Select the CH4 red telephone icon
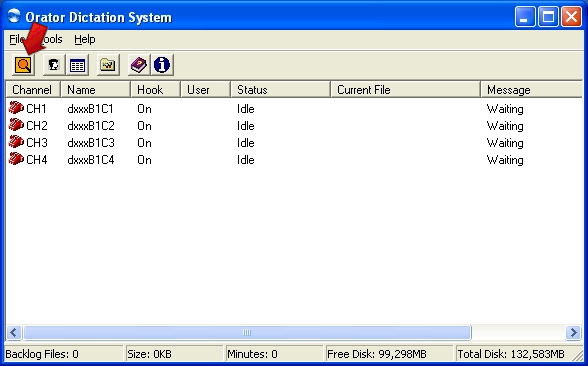The width and height of the screenshot is (588, 366). tap(16, 159)
